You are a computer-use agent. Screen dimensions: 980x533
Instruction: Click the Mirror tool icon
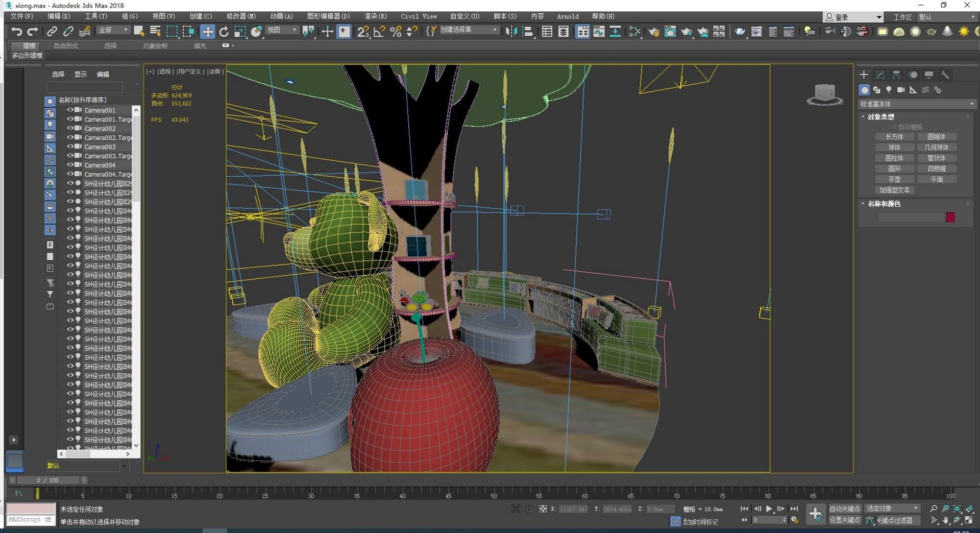(511, 32)
